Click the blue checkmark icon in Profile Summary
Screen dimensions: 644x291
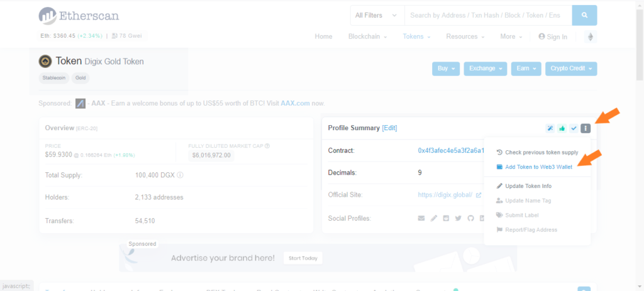tap(574, 128)
